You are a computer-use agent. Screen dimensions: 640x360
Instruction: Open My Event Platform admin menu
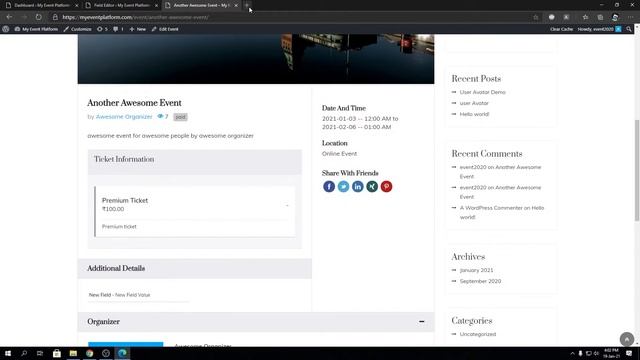click(x=36, y=29)
